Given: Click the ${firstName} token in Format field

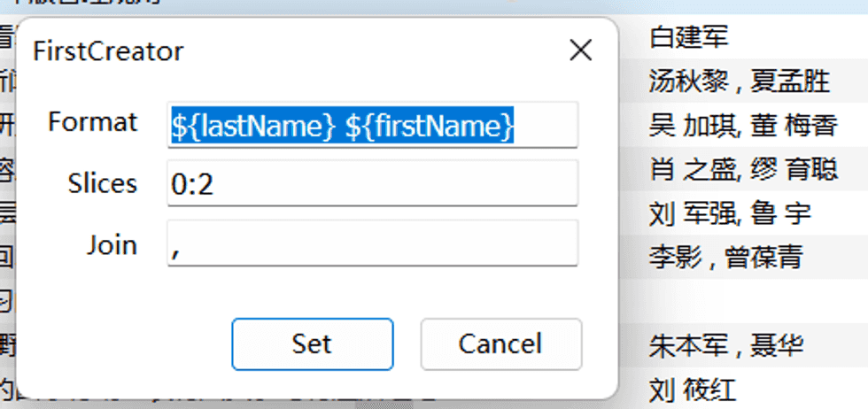Looking at the screenshot, I should click(x=429, y=126).
